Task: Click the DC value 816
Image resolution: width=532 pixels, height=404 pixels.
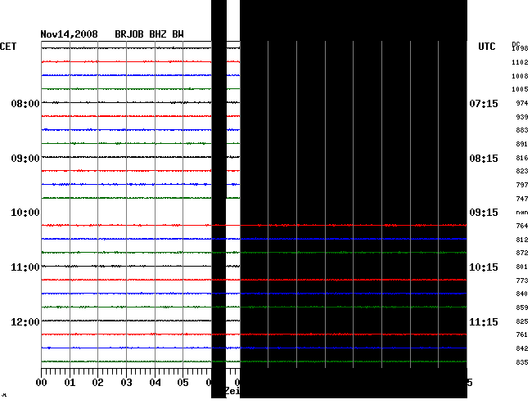Action: tap(522, 158)
